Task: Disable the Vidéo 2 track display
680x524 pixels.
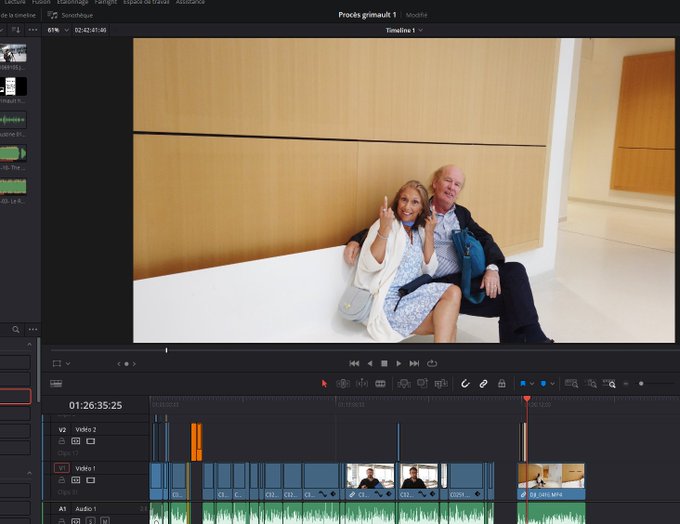Action: [91, 441]
